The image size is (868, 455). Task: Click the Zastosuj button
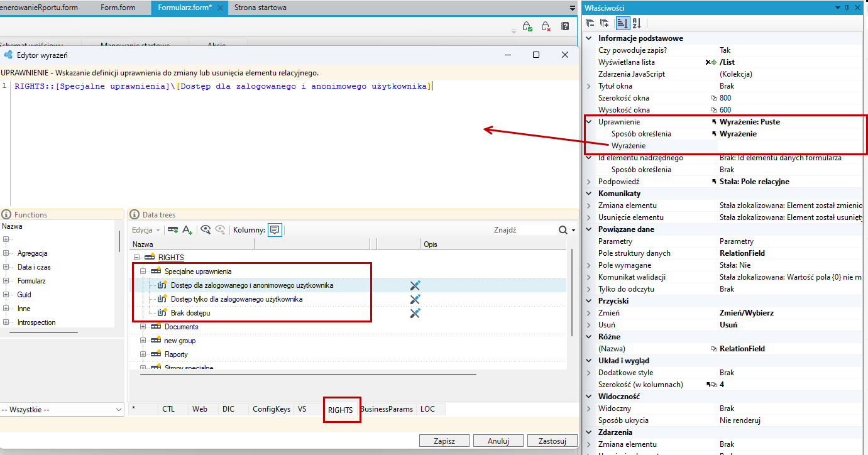click(552, 441)
